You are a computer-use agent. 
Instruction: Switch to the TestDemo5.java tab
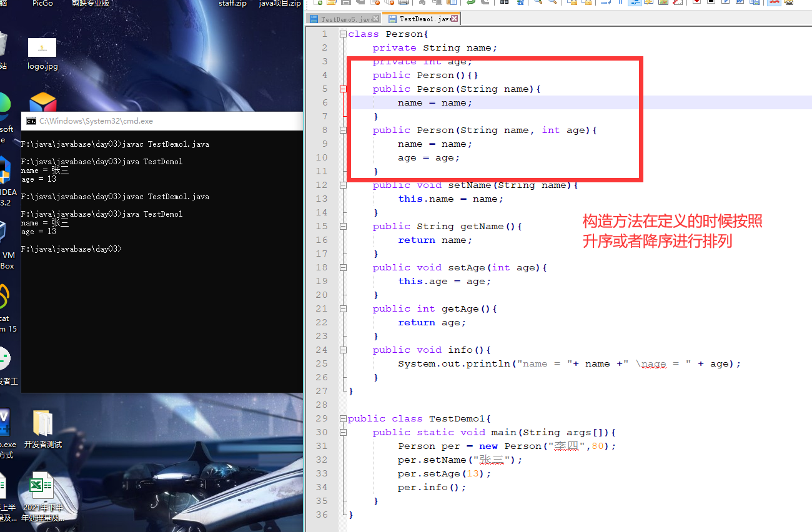(x=344, y=19)
